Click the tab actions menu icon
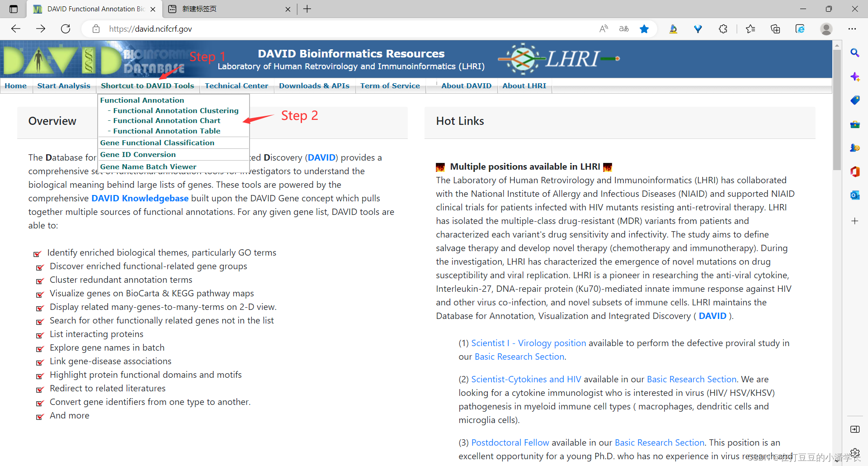This screenshot has width=868, height=466. [14, 9]
